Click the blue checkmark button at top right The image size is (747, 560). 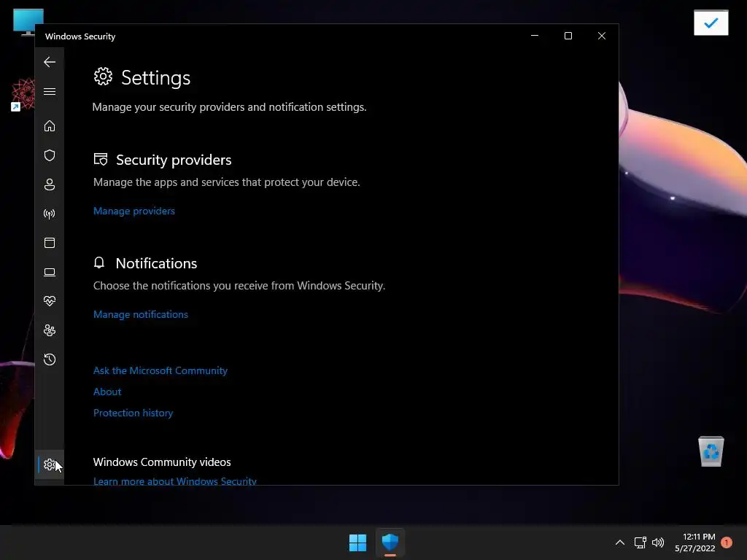click(x=711, y=23)
